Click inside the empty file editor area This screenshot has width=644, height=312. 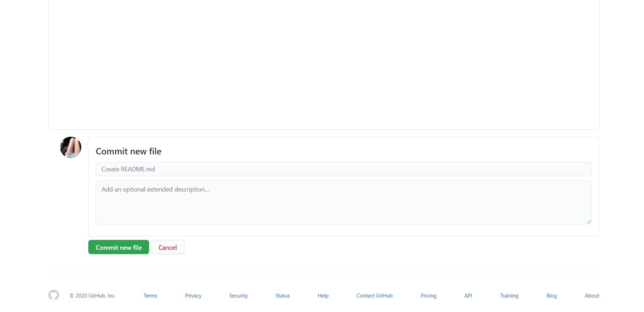click(324, 64)
